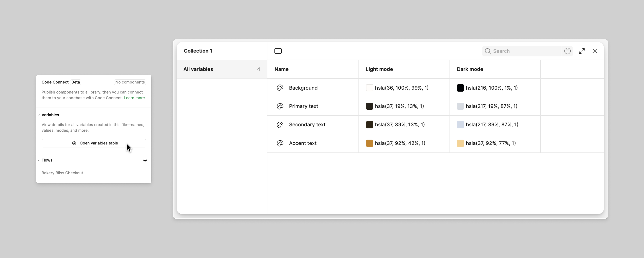This screenshot has width=644, height=258.
Task: Click Accent text's dark mode color swatch
Action: pyautogui.click(x=460, y=143)
